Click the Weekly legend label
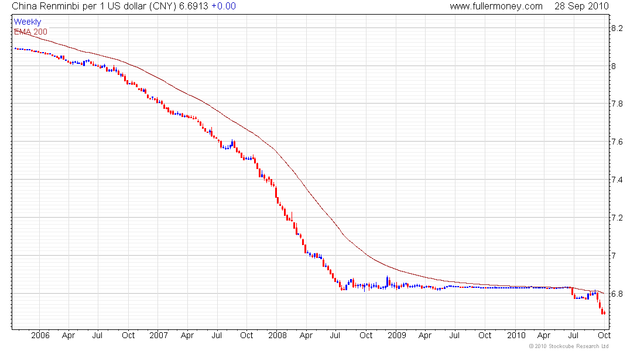 [28, 22]
